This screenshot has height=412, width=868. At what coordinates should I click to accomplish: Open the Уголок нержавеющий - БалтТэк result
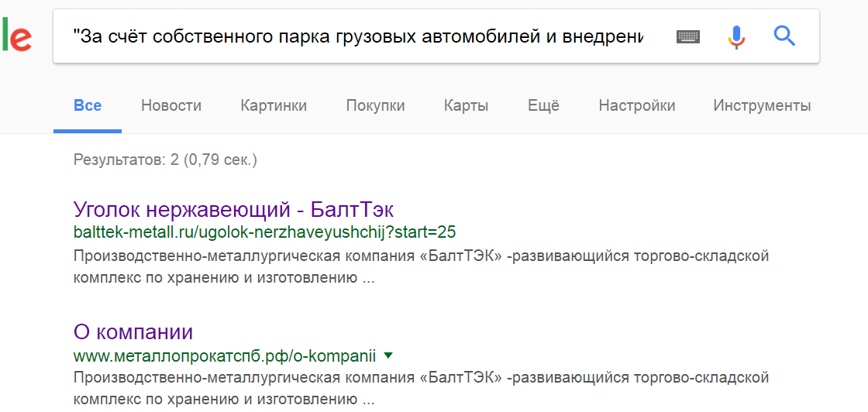coord(233,209)
